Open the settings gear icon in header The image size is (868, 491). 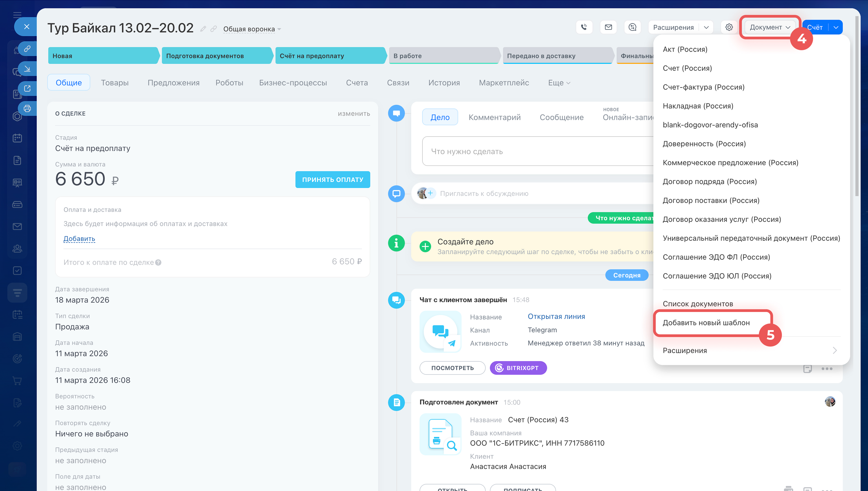[729, 27]
